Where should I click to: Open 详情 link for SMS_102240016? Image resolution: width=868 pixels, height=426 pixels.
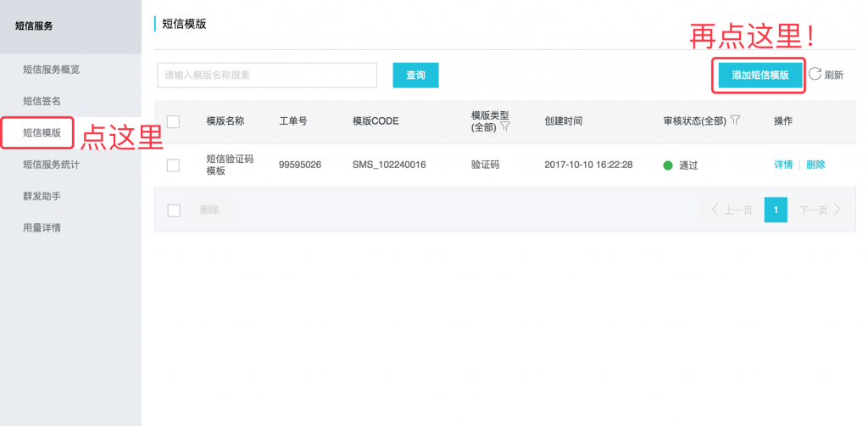(782, 165)
